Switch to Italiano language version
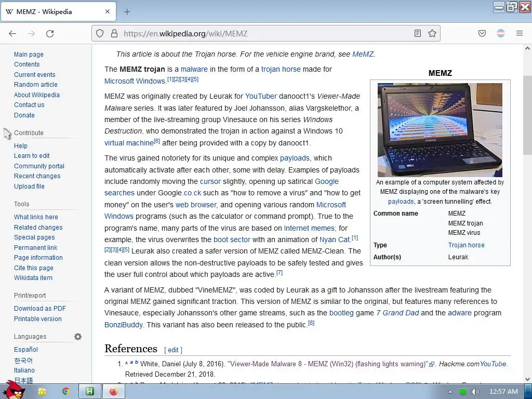Viewport: 532px width, 399px height. [24, 370]
